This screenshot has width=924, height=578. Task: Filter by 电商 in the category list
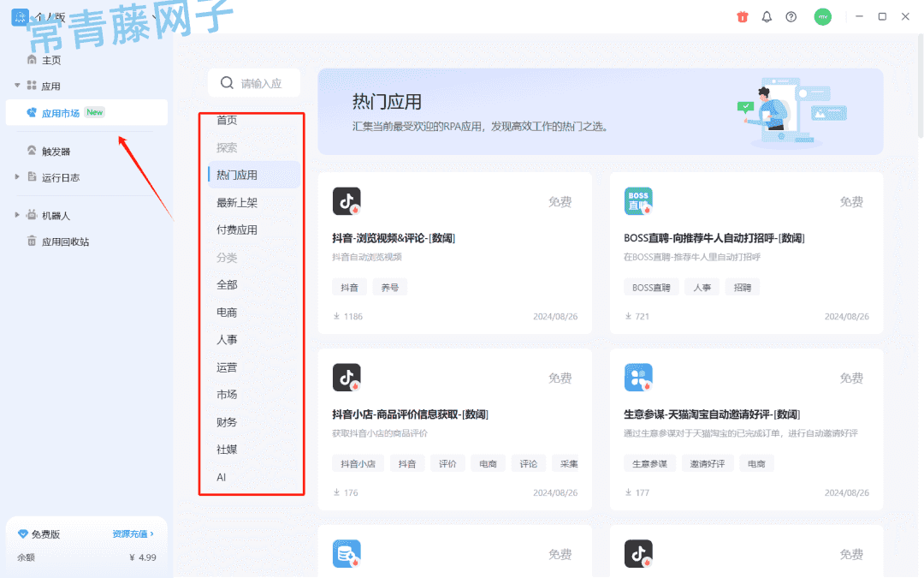pos(227,313)
